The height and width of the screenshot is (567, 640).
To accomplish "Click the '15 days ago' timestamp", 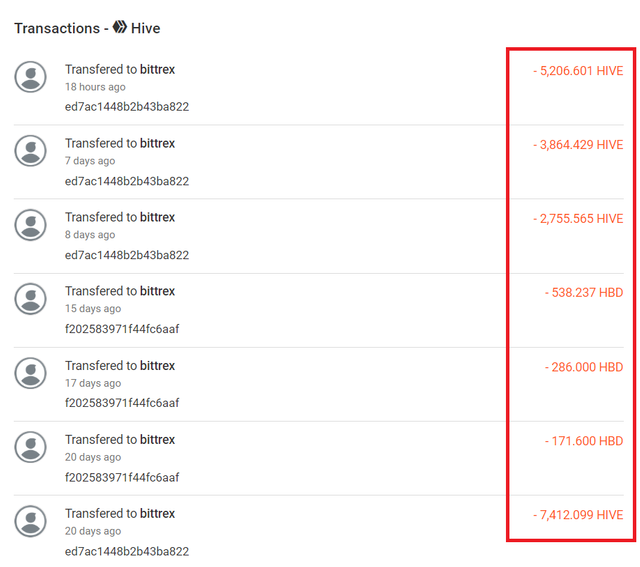I will 93,309.
